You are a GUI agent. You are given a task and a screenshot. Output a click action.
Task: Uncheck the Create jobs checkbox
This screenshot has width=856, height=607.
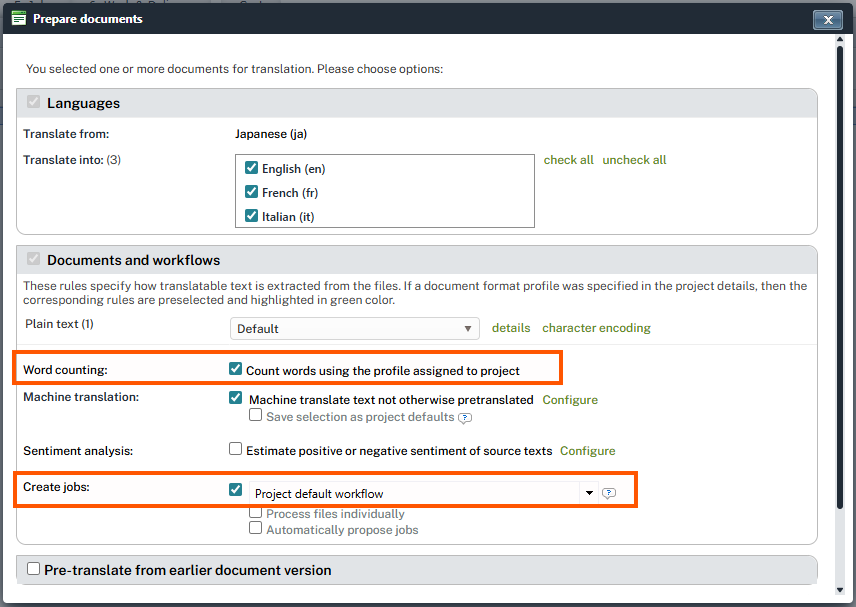[x=236, y=490]
